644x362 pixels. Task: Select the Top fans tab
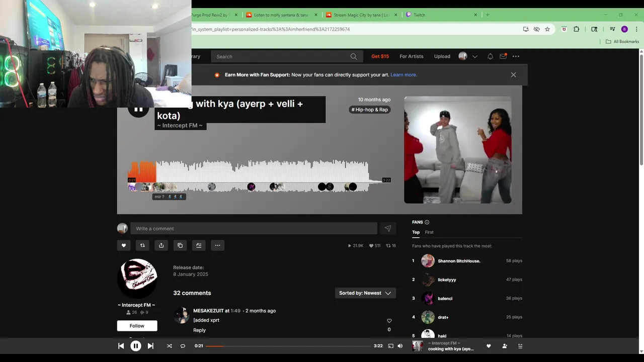point(416,232)
